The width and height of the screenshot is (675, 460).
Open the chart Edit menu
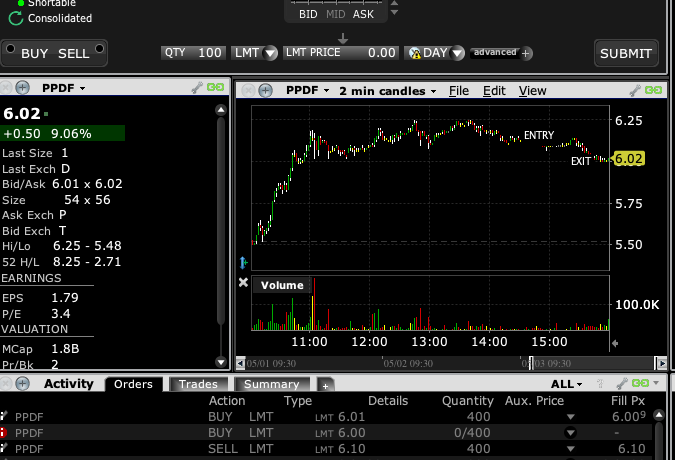coord(494,91)
